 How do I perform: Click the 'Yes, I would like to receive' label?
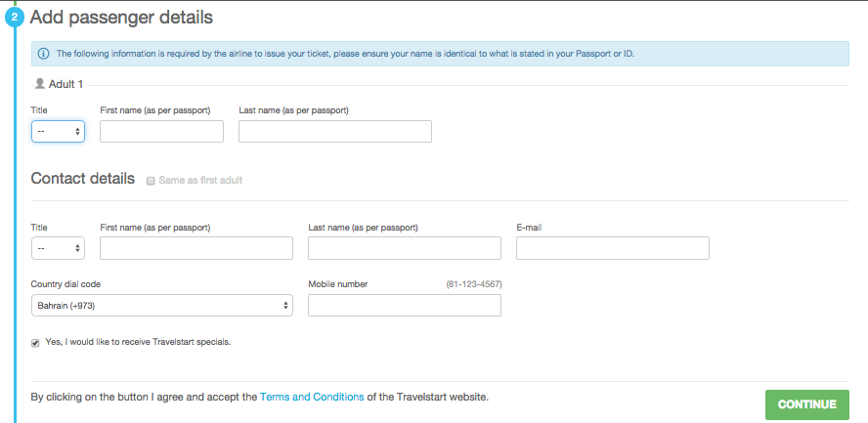tap(139, 342)
